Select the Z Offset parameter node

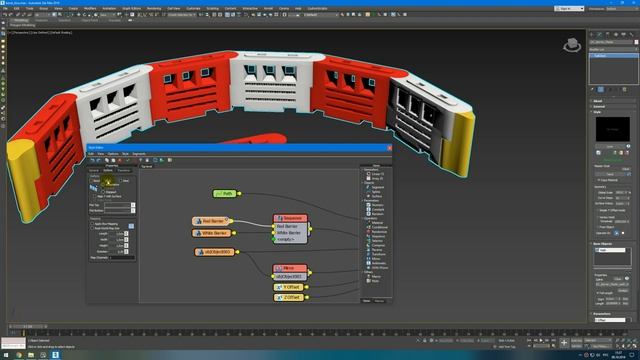[x=289, y=298]
